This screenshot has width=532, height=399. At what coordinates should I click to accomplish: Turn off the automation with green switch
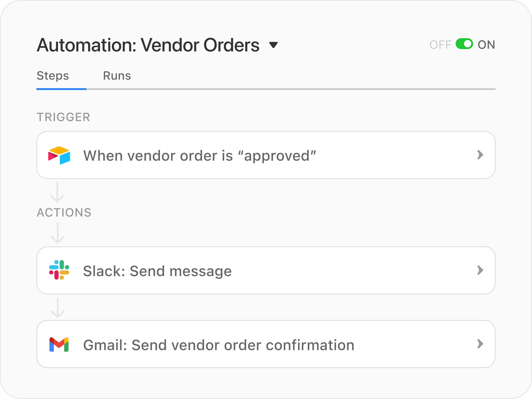464,44
